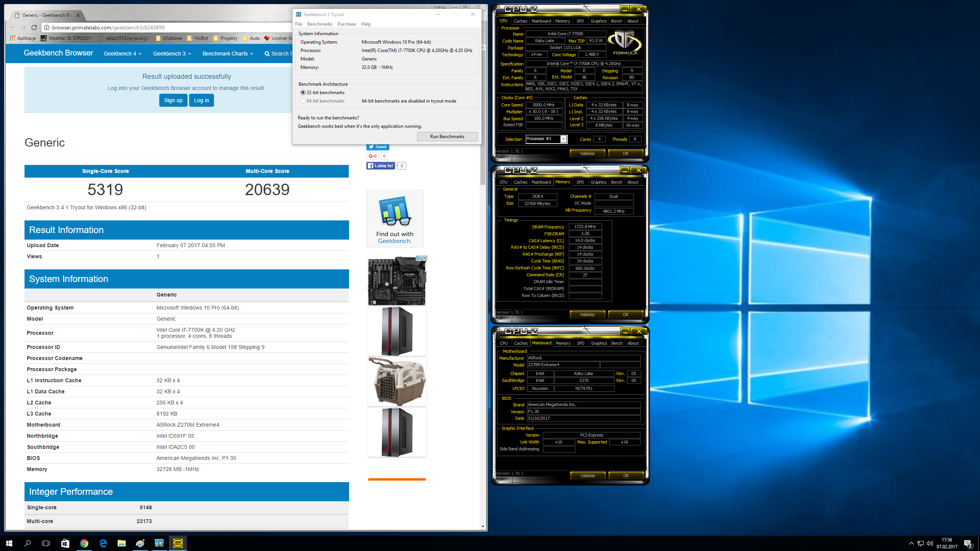Close the Generic - Geekbench browser tab
This screenshot has width=980, height=551.
pyautogui.click(x=78, y=15)
